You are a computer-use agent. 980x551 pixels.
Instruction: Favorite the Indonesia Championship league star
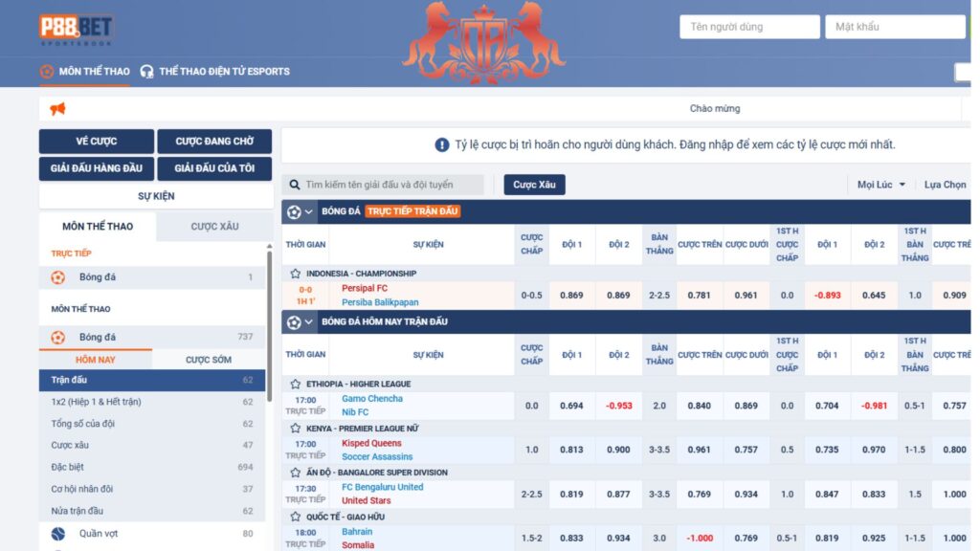[296, 274]
